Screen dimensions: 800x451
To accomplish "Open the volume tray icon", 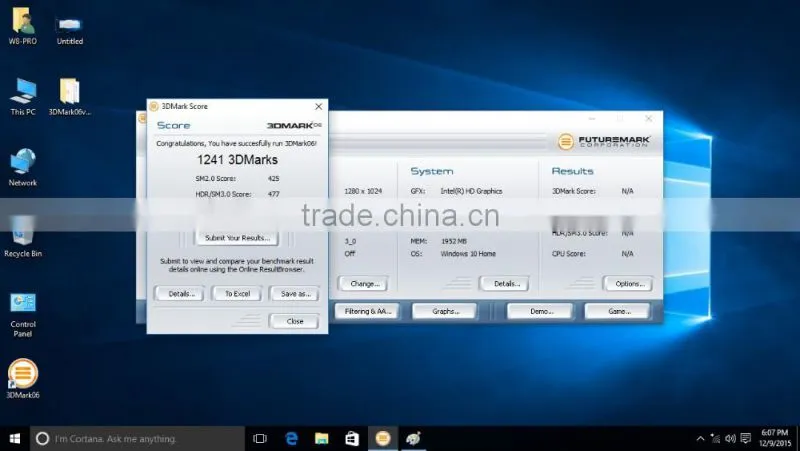I will click(730, 439).
